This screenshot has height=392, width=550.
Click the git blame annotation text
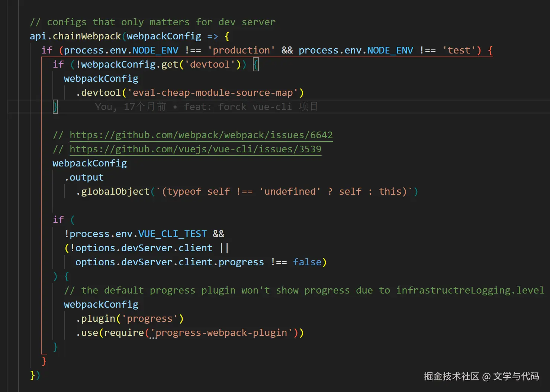click(x=206, y=107)
